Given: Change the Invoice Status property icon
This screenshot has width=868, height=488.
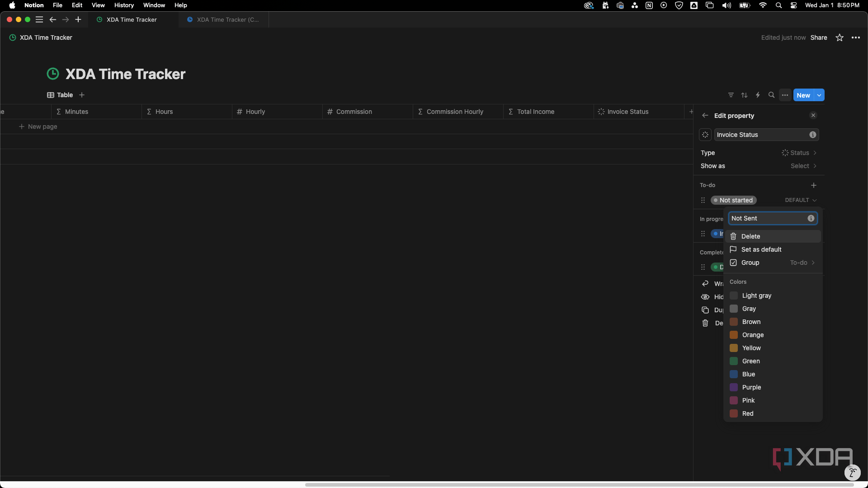Looking at the screenshot, I should pyautogui.click(x=705, y=135).
